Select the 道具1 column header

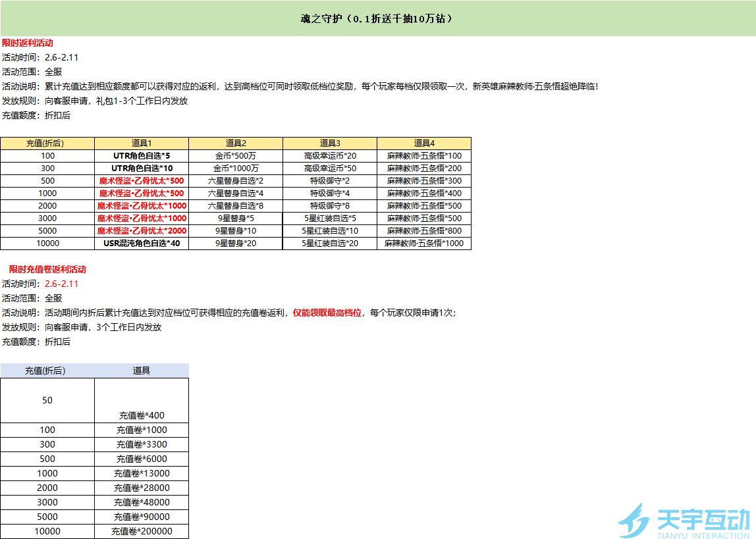click(x=142, y=143)
